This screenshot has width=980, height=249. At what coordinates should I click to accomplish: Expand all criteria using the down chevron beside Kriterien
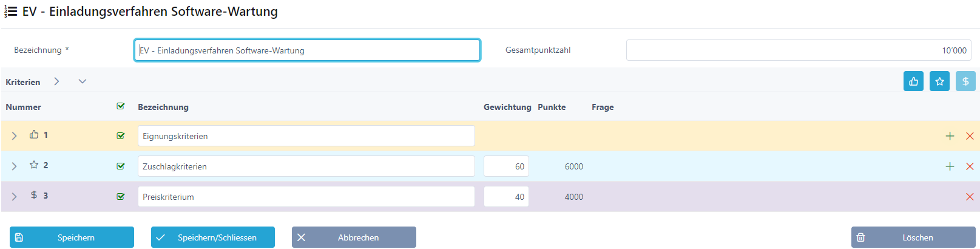83,81
